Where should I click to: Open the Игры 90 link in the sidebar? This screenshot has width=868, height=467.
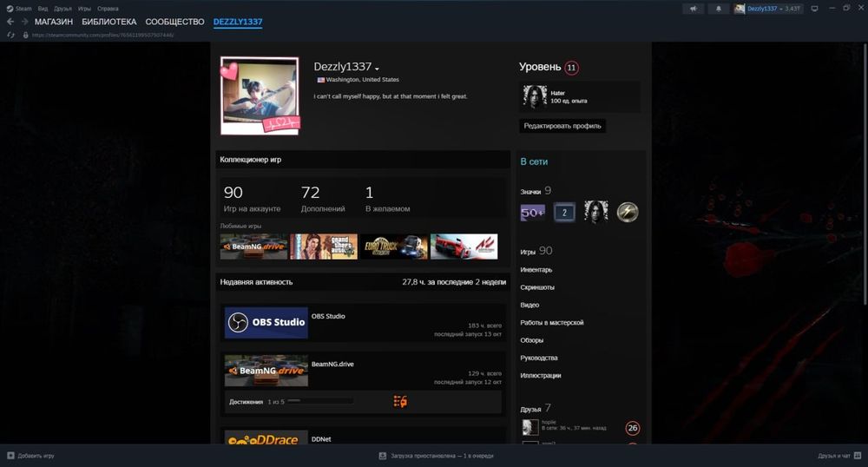coord(536,251)
